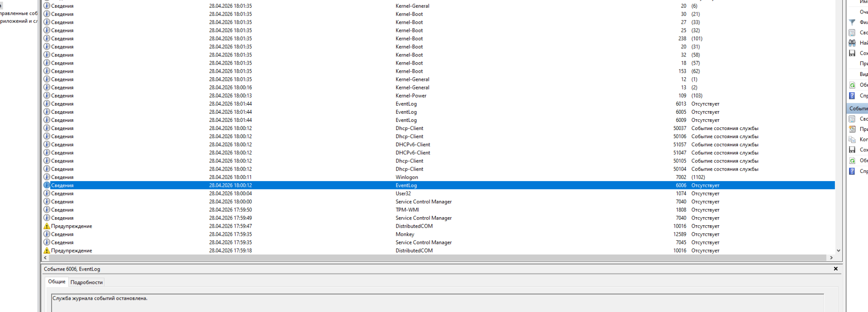Open the Общие tab

(x=57, y=282)
